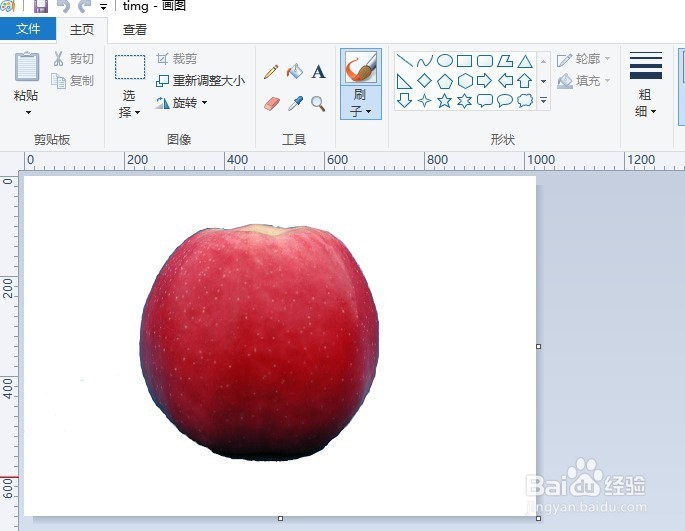Open the 选择 selection dropdown
The image size is (685, 531).
coord(129,104)
